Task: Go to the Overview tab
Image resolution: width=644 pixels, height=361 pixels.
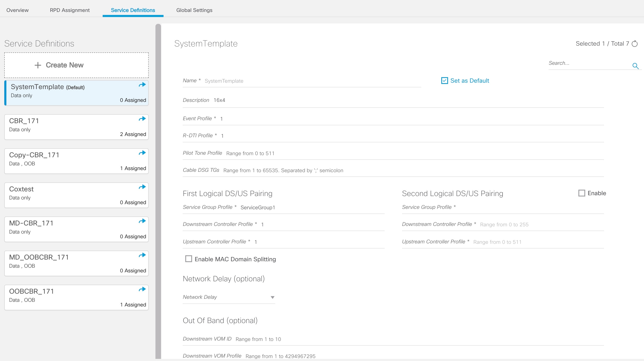Action: tap(17, 10)
